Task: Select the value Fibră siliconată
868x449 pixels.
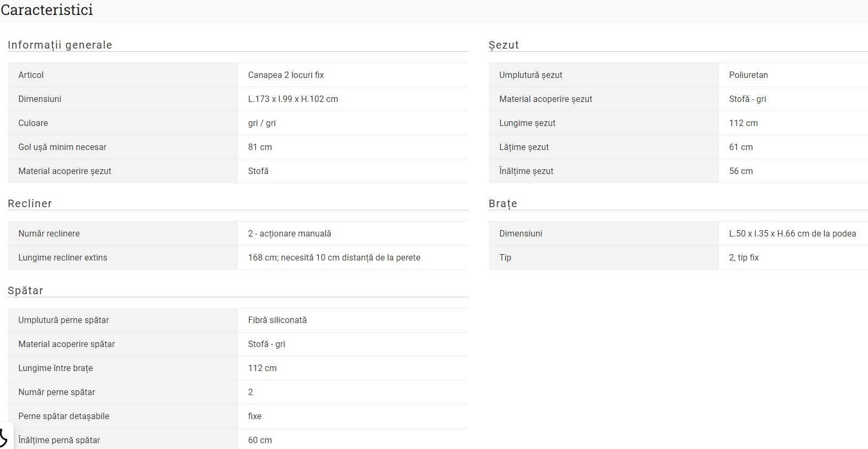Action: [x=277, y=320]
